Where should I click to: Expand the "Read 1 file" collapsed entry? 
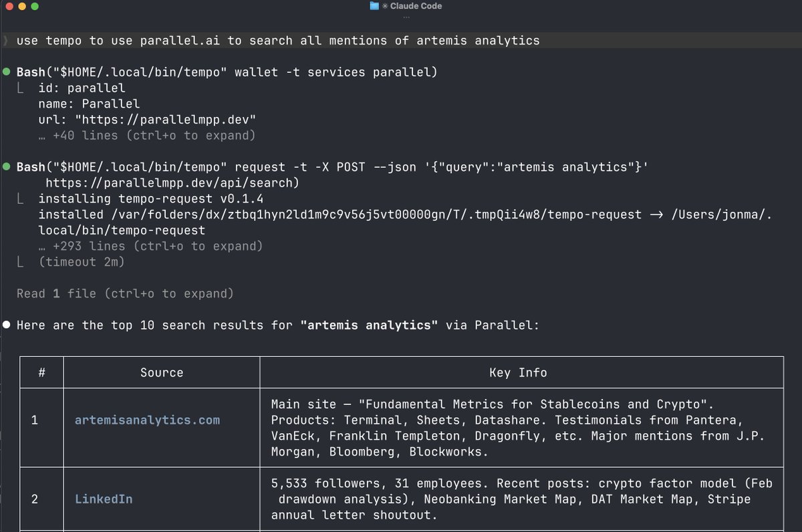coord(125,293)
